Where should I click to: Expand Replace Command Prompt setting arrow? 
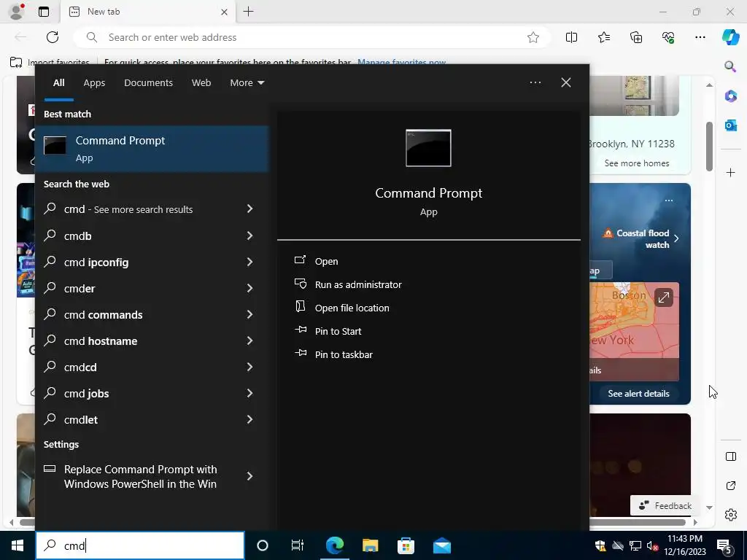click(x=249, y=475)
